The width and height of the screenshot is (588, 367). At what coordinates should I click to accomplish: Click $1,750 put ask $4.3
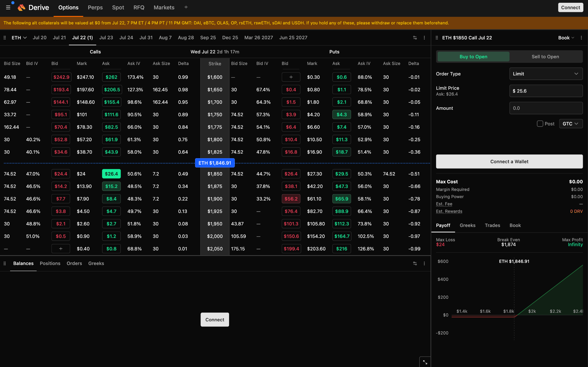(341, 115)
